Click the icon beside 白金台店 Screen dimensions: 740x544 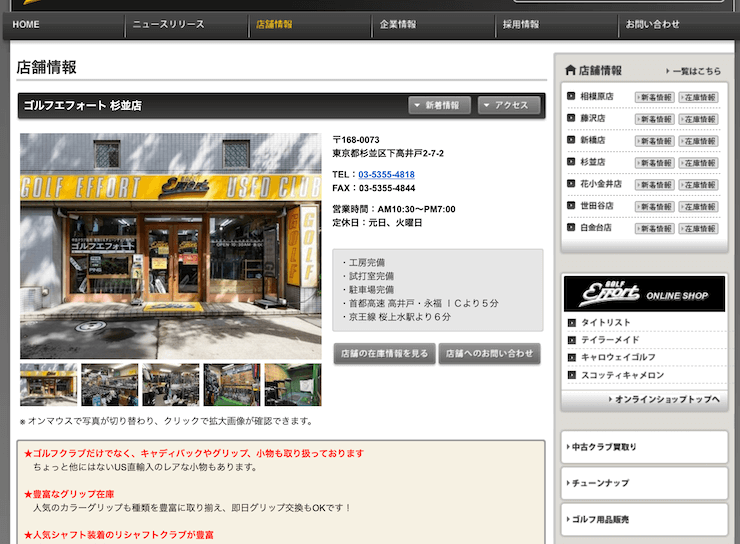pyautogui.click(x=571, y=228)
